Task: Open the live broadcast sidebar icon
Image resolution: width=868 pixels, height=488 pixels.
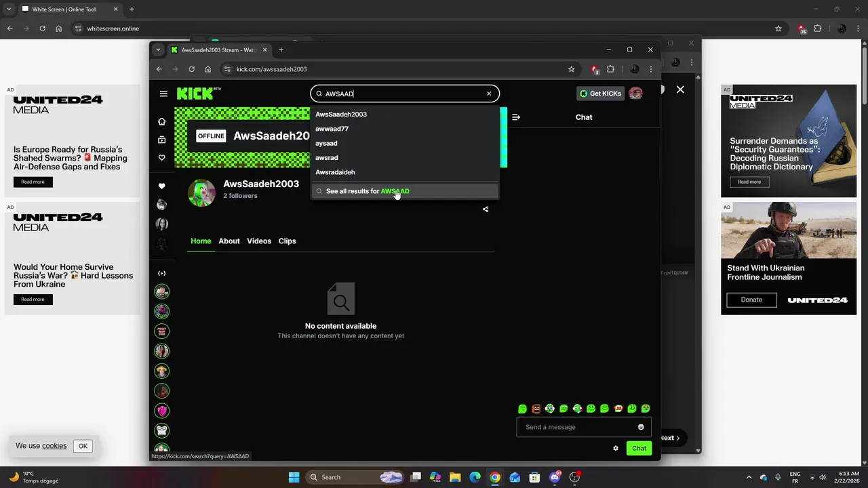Action: 161,273
